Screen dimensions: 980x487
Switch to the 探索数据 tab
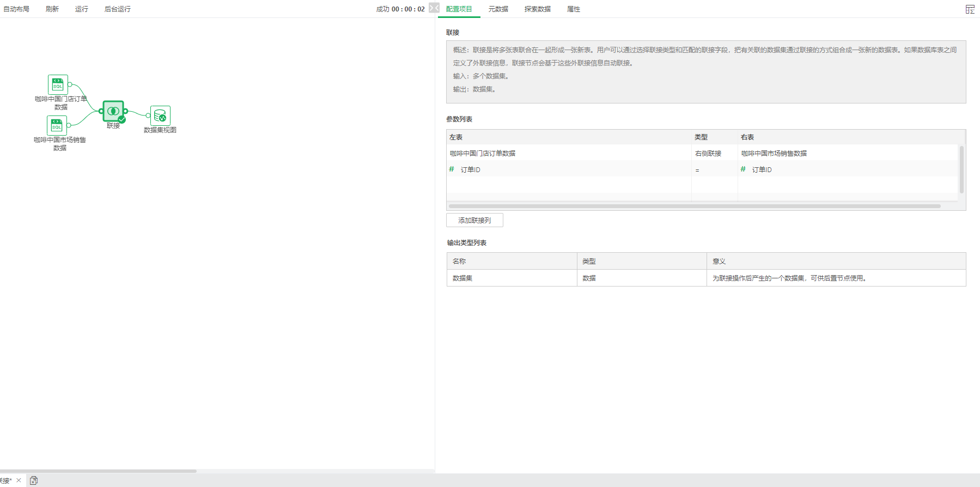point(537,9)
